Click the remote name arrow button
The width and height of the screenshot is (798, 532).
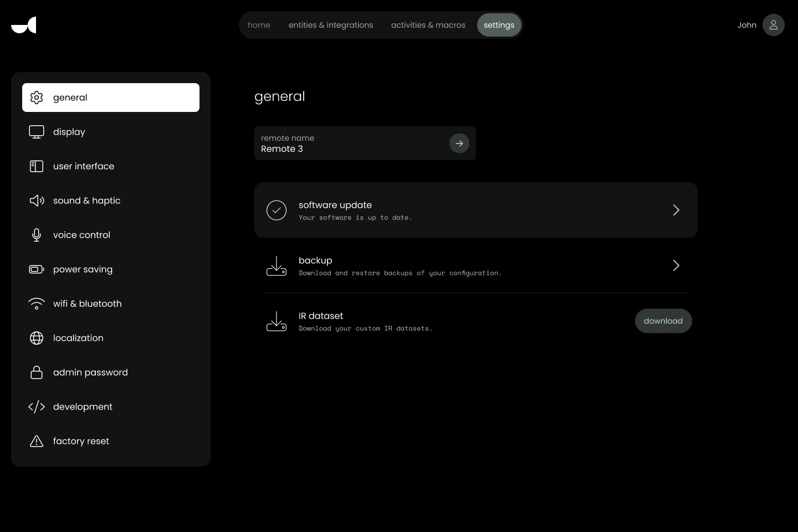tap(459, 144)
